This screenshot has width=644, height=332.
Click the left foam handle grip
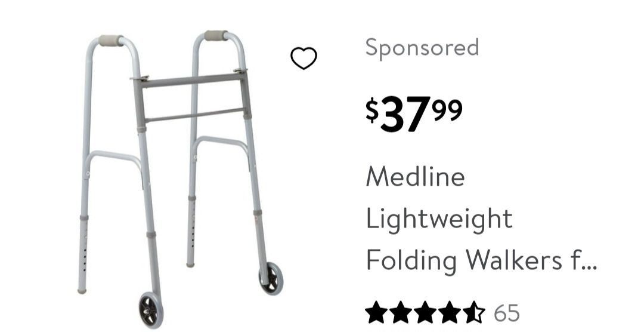click(110, 41)
